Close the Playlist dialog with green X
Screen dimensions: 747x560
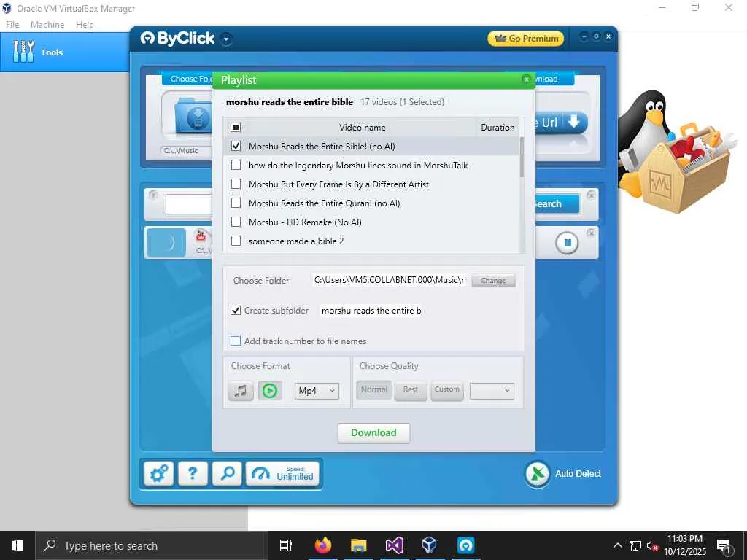[x=527, y=79]
